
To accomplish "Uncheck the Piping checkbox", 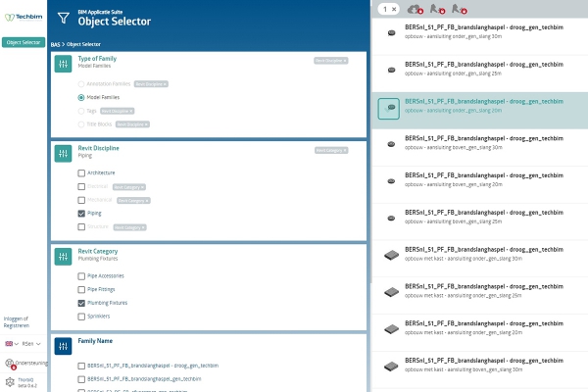I will tap(81, 214).
